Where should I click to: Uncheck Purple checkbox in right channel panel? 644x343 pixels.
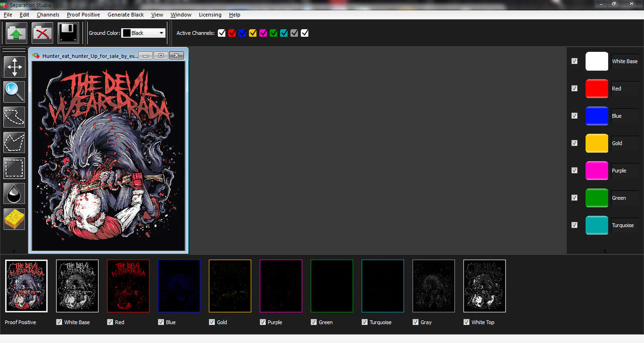pyautogui.click(x=575, y=170)
